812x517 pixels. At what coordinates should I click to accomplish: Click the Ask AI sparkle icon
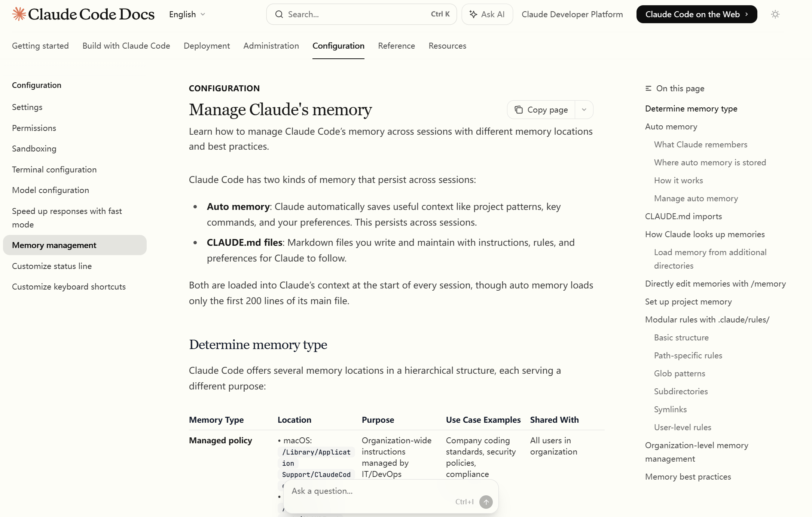point(473,14)
